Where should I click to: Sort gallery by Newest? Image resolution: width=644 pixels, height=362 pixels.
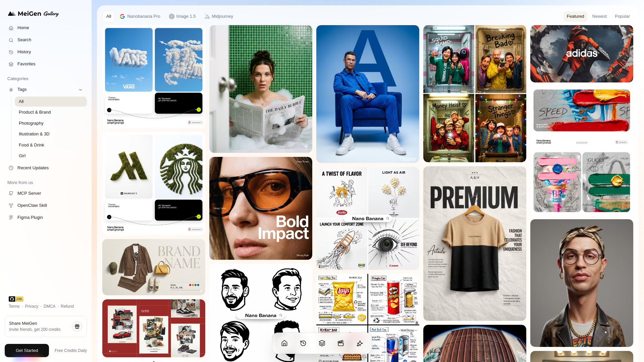tap(599, 16)
